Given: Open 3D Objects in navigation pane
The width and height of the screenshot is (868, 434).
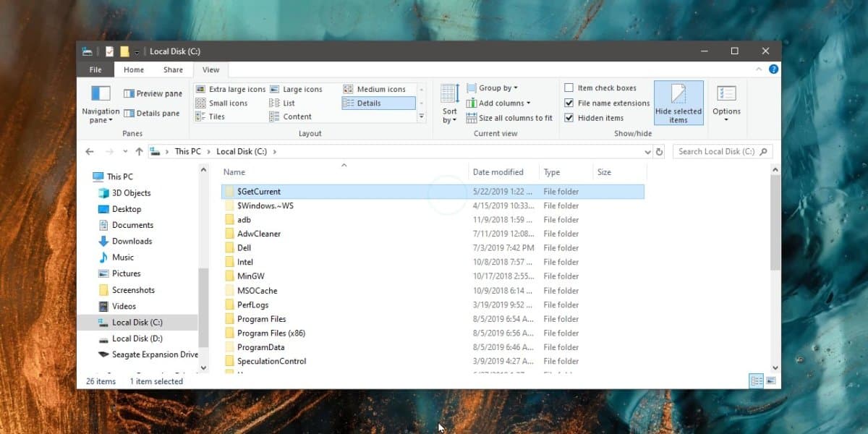Looking at the screenshot, I should tap(124, 193).
